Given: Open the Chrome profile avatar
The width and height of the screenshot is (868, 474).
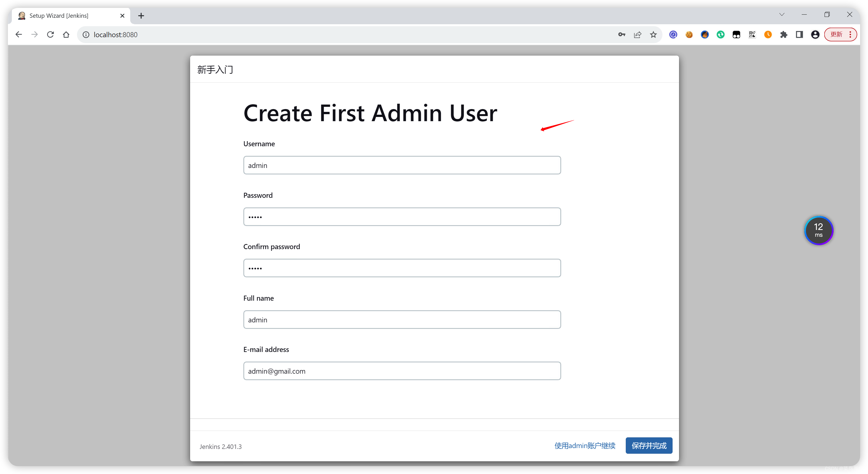Looking at the screenshot, I should tap(816, 34).
